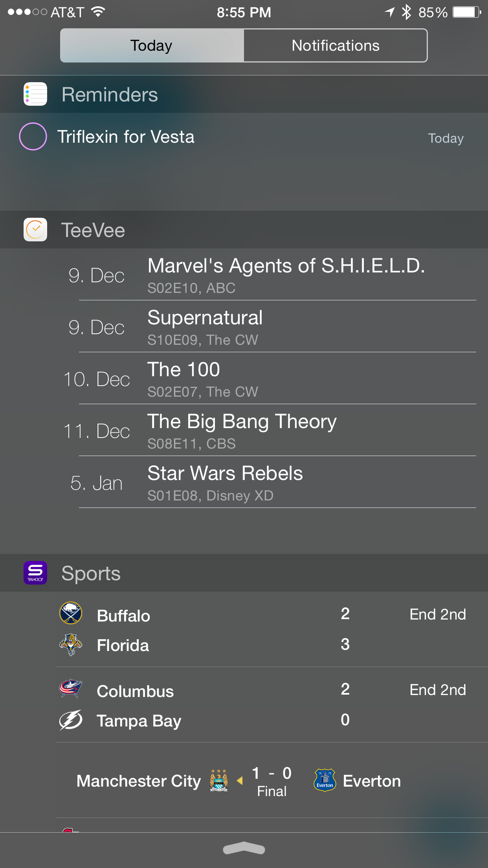Open Marvel's Agents of S.H.I.E.L.D. episode
488x868 pixels.
coord(272,275)
